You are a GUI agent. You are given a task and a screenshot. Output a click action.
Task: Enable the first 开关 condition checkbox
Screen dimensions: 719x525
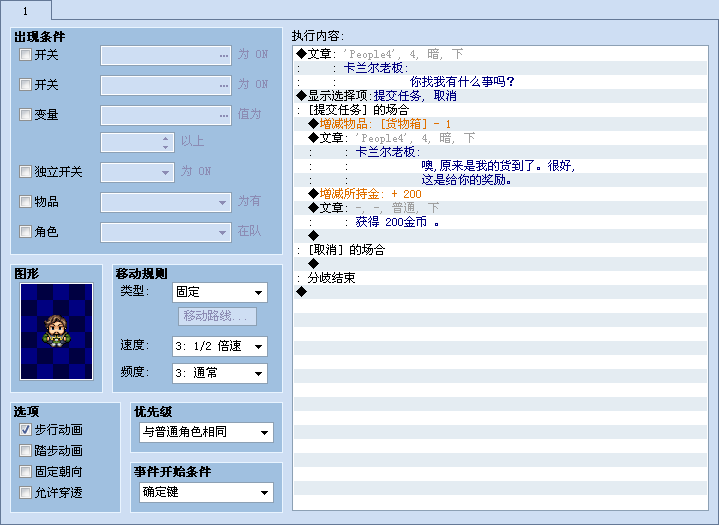pos(25,55)
